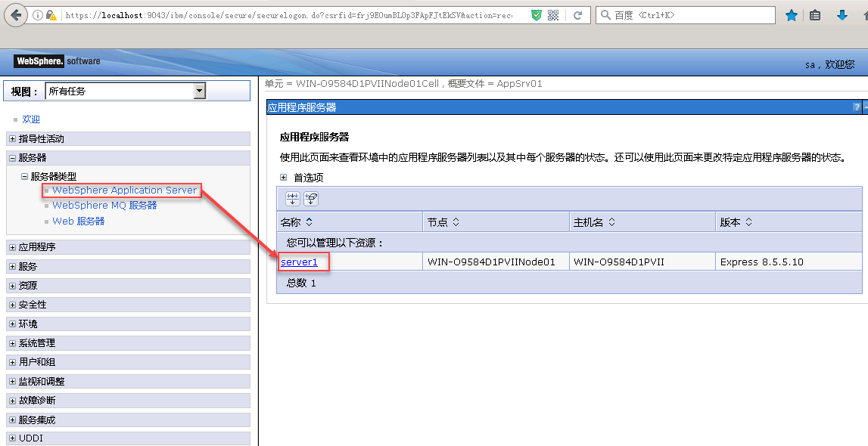Collapse the 服务器 section
The width and height of the screenshot is (868, 446).
[x=12, y=157]
